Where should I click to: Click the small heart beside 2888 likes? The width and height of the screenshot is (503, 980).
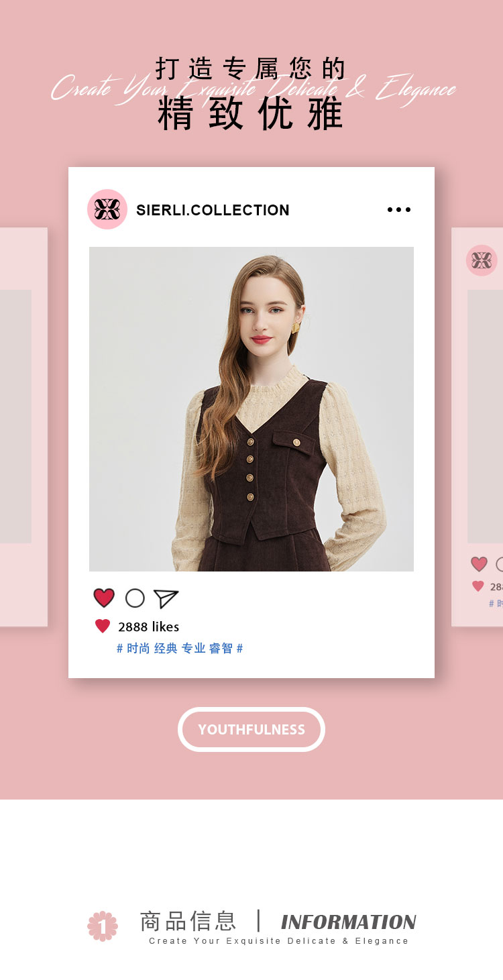click(x=103, y=627)
